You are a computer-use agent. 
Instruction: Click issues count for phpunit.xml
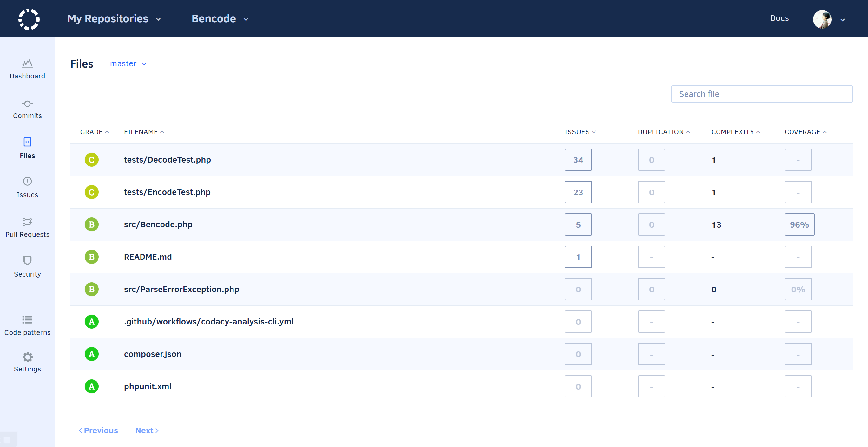click(x=578, y=386)
